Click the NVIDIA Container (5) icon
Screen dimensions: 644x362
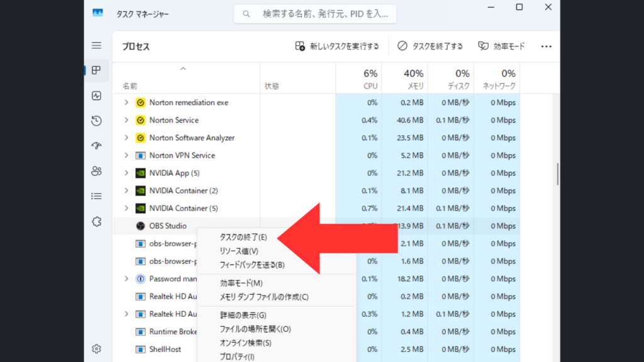click(140, 209)
